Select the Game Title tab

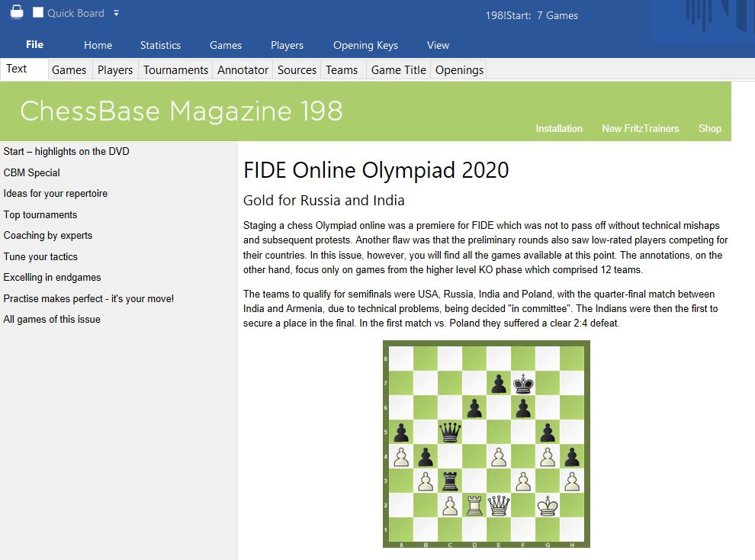398,69
